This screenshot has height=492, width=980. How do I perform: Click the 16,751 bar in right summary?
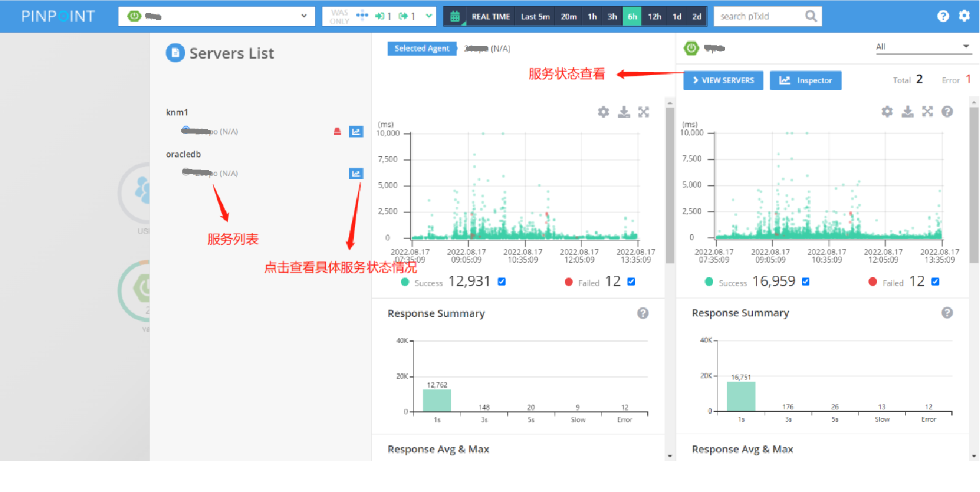[x=741, y=396]
